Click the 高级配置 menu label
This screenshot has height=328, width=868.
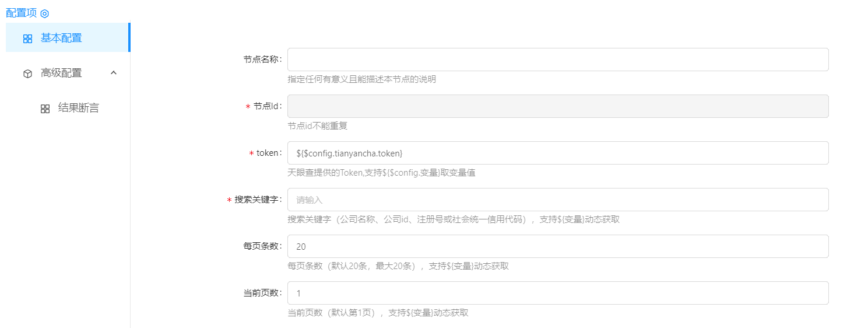tap(61, 73)
